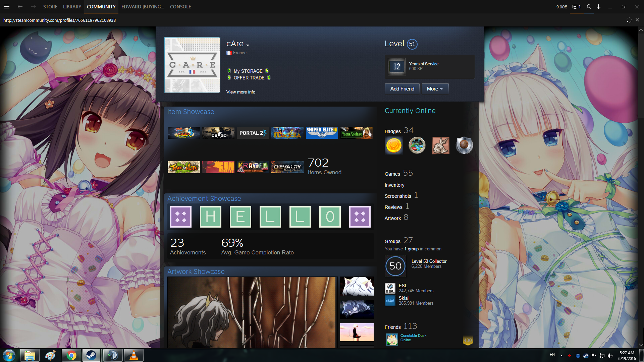The height and width of the screenshot is (362, 644).
Task: Click the gold coin badge icon
Action: pyautogui.click(x=394, y=145)
